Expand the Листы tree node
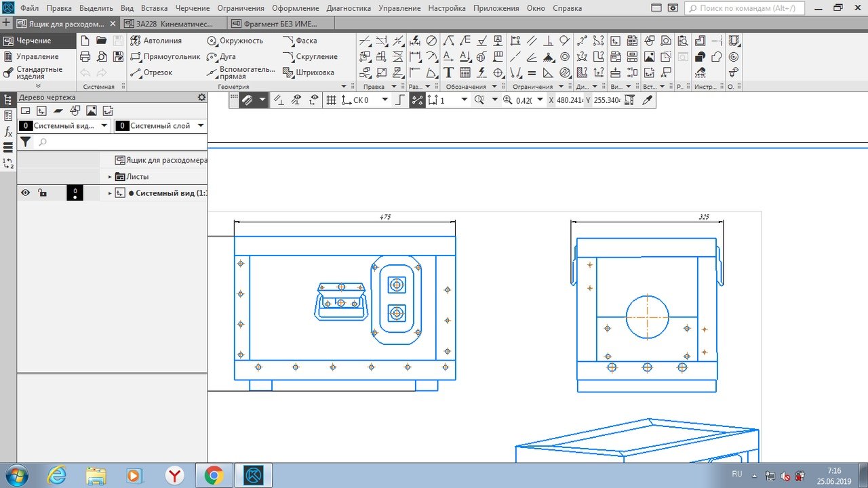 tap(110, 177)
